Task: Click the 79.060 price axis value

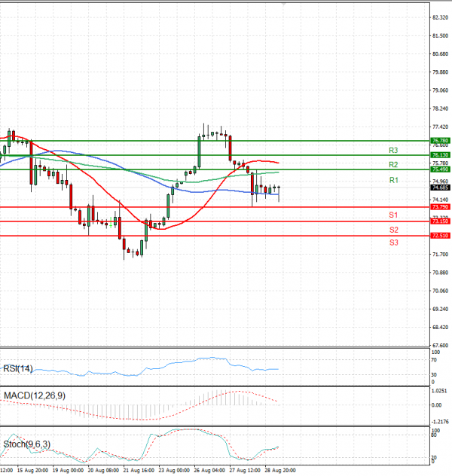Action: pyautogui.click(x=440, y=90)
